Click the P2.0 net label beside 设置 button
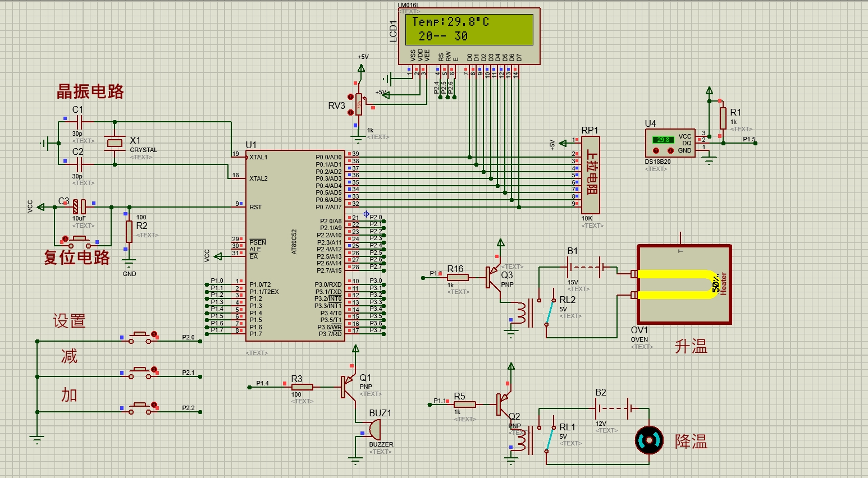The height and width of the screenshot is (478, 868). tap(188, 338)
